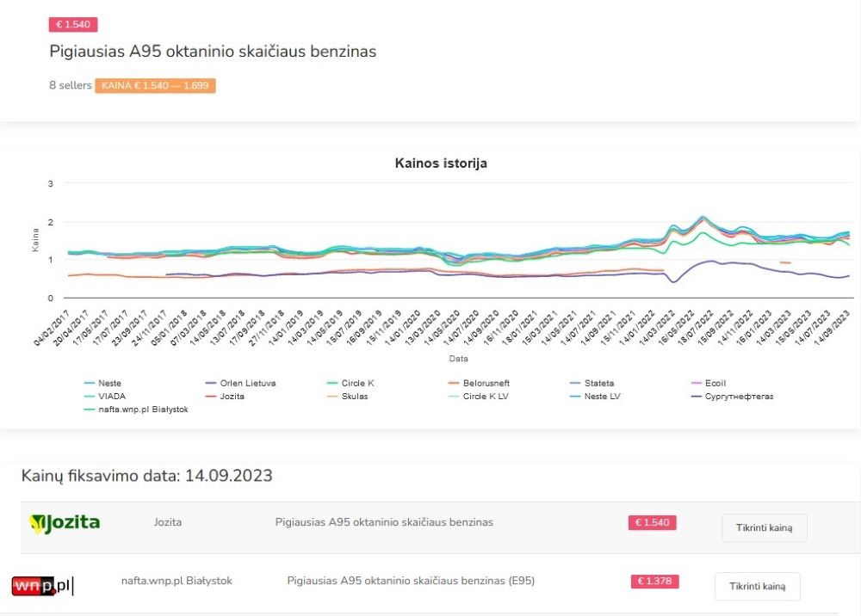
Task: Toggle Ecoil legend entry
Action: pyautogui.click(x=709, y=383)
